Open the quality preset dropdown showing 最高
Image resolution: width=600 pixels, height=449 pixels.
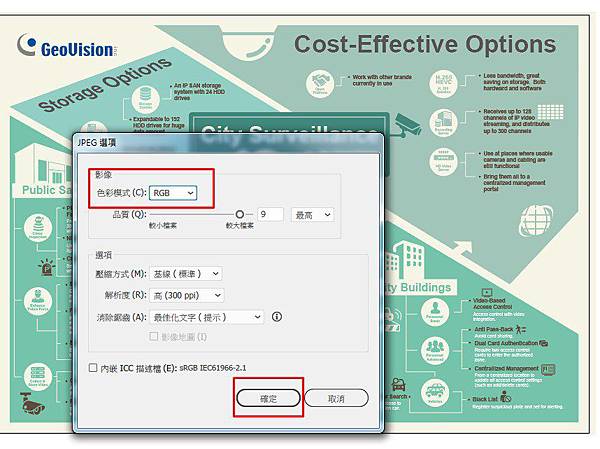(x=312, y=215)
